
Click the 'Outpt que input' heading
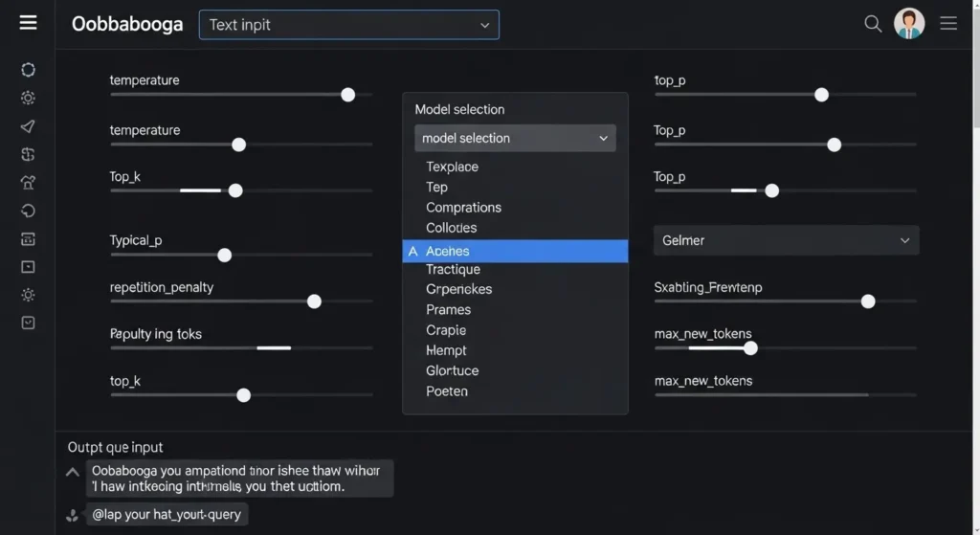click(x=115, y=448)
